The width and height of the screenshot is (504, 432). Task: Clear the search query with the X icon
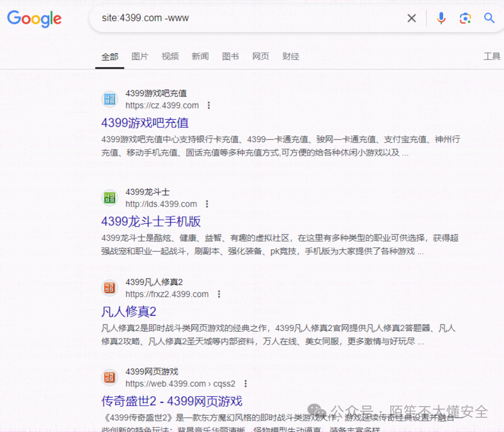pyautogui.click(x=412, y=18)
